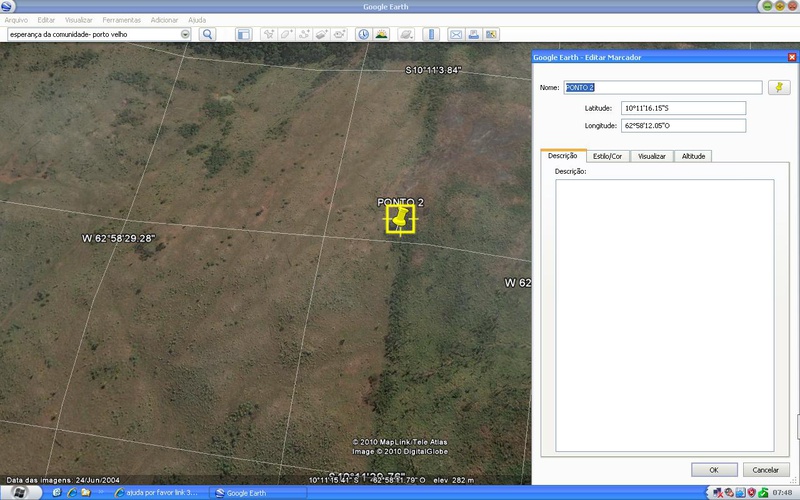
Task: Click the Data das imagens 24/Jun/2004 text
Action: pos(63,480)
